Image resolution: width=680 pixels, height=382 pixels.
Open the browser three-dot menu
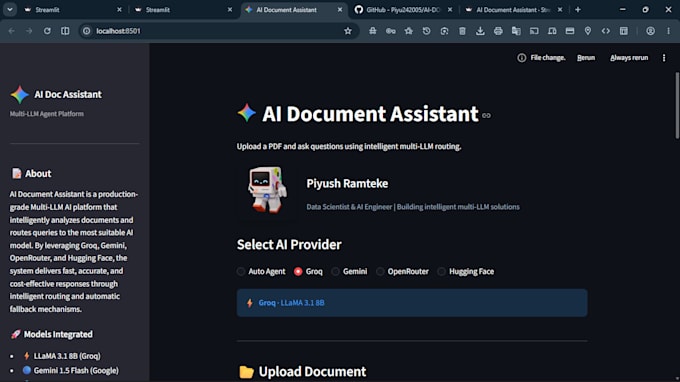coord(668,31)
